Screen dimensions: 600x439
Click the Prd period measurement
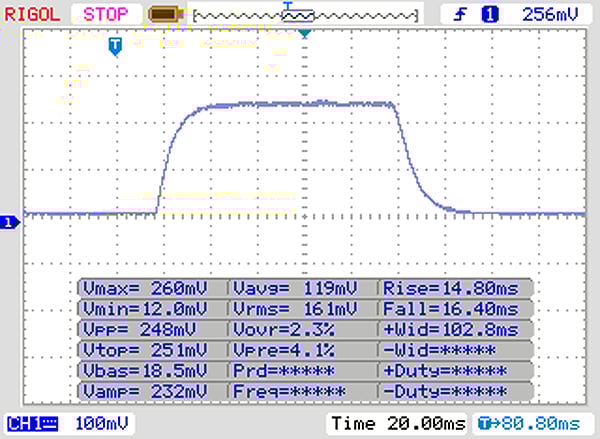tap(284, 370)
